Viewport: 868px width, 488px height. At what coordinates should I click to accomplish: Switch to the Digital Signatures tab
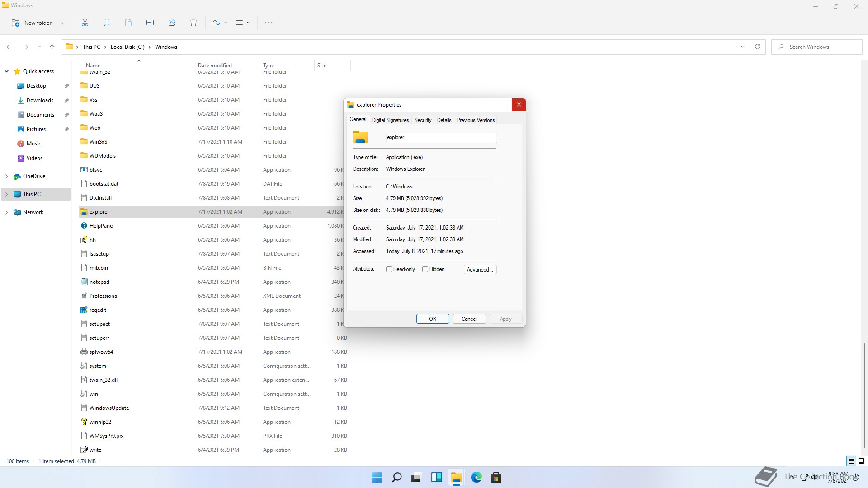pyautogui.click(x=390, y=120)
